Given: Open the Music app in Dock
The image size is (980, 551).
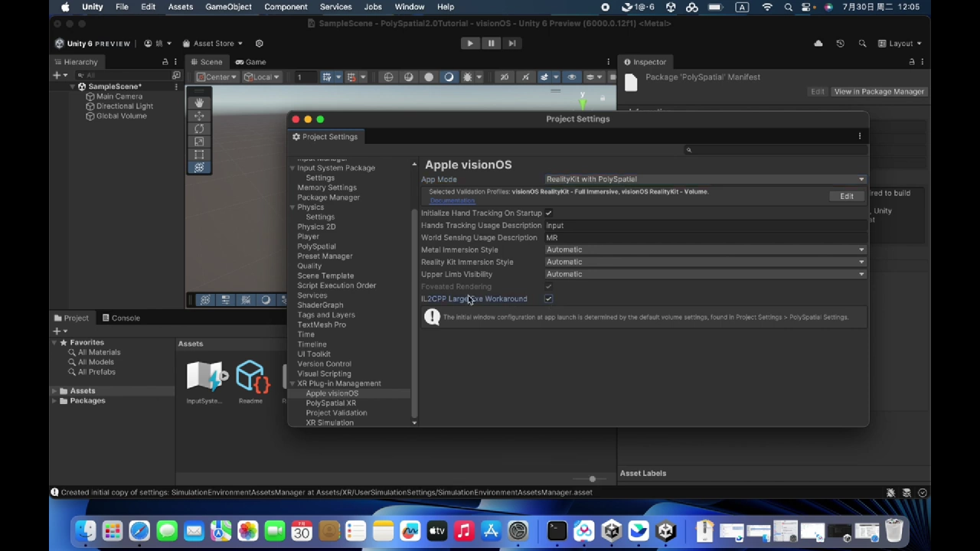Looking at the screenshot, I should 464,530.
